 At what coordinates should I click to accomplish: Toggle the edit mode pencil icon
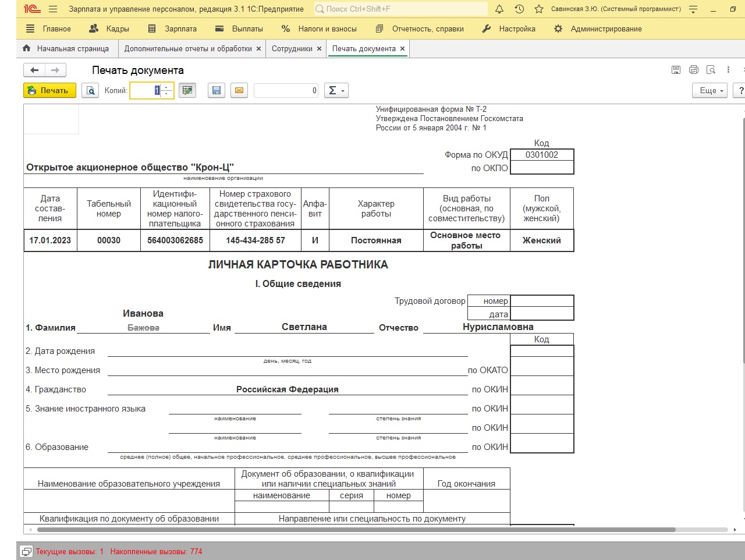(x=187, y=90)
